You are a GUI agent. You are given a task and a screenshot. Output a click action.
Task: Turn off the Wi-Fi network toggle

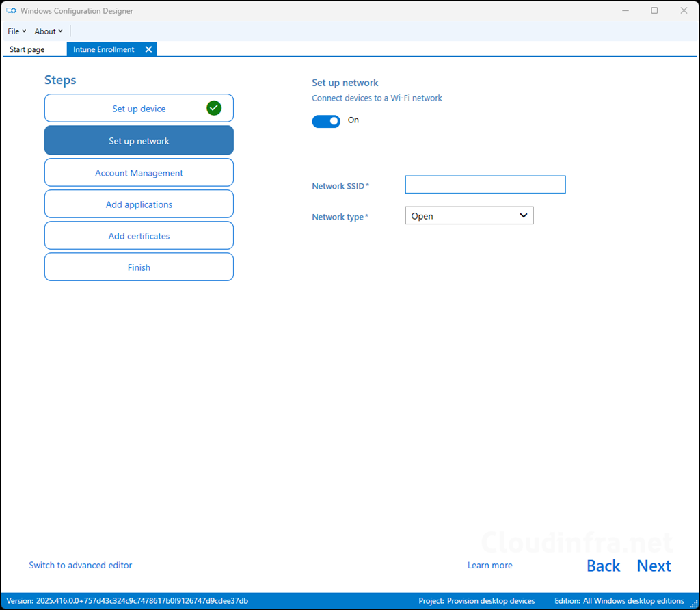point(326,121)
